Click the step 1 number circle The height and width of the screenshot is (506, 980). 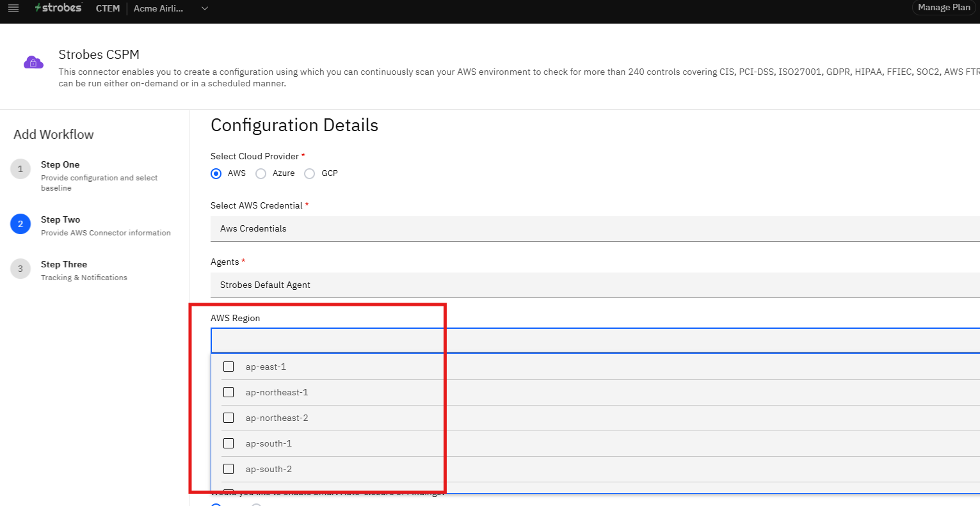point(20,169)
